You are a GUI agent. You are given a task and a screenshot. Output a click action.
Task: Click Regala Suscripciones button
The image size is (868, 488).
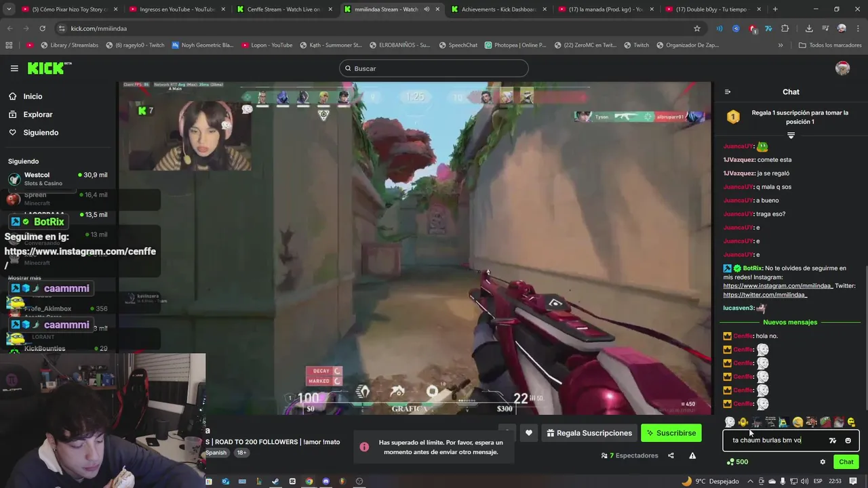click(x=589, y=433)
